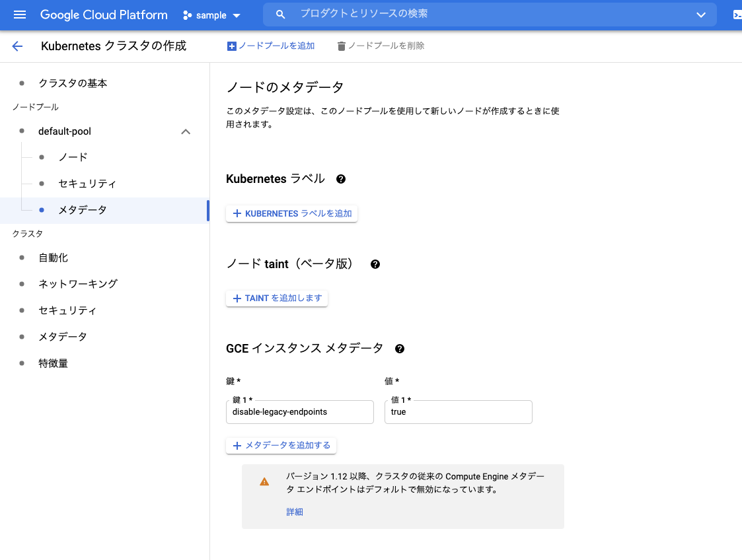Viewport: 742px width, 560px height.
Task: Open the 詳細 link in the warning box
Action: click(x=295, y=511)
